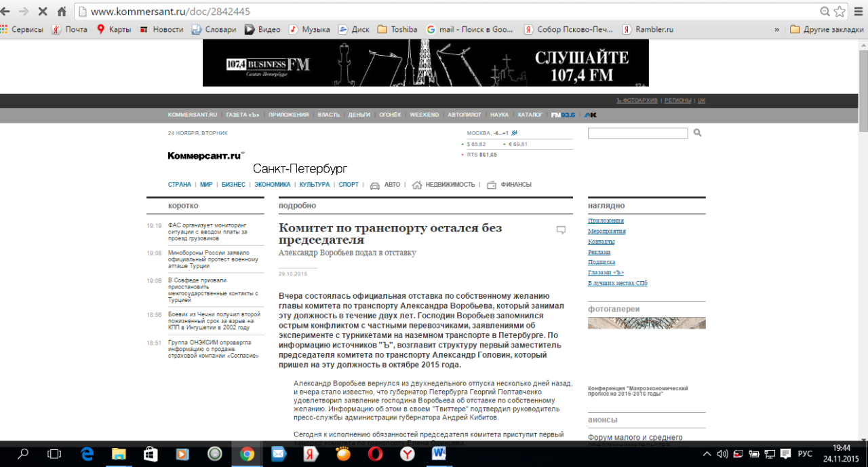868x467 pixels.
Task: Focus the site search field
Action: coord(637,133)
